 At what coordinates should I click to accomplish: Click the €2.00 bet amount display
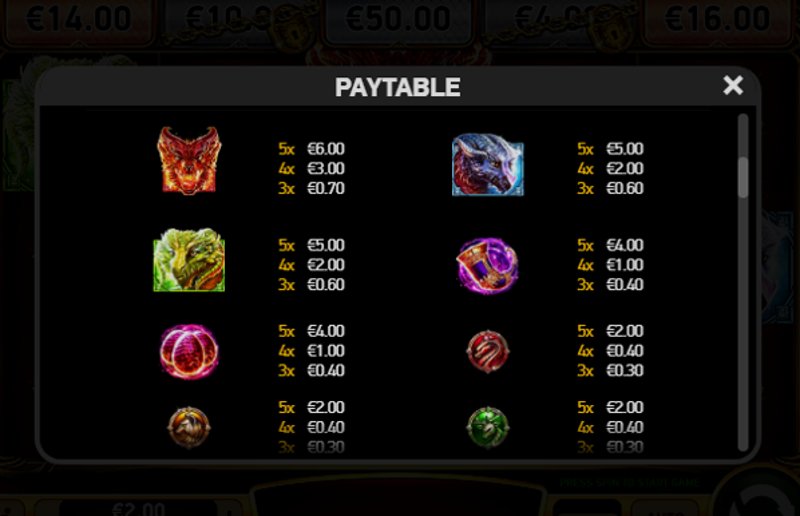[139, 508]
